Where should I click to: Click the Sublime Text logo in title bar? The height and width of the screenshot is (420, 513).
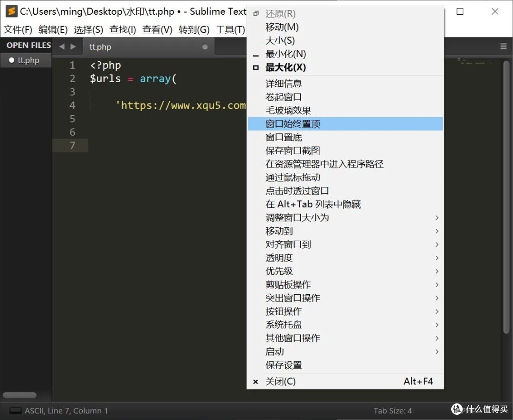[11, 11]
